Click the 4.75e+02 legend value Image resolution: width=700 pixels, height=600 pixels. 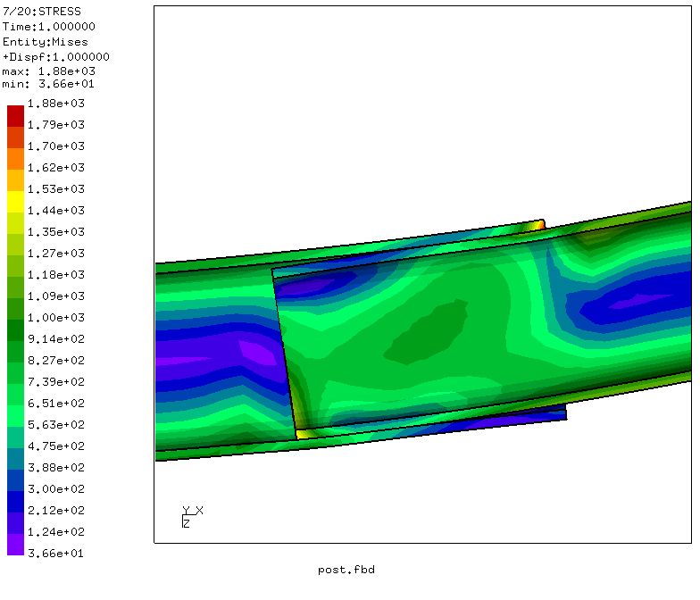click(55, 446)
